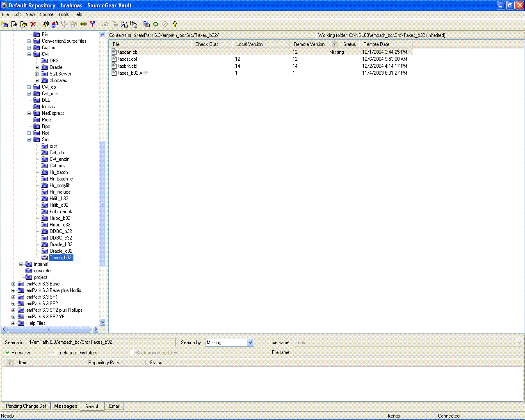
Task: Expand the SQLServer folder node
Action: (37, 74)
